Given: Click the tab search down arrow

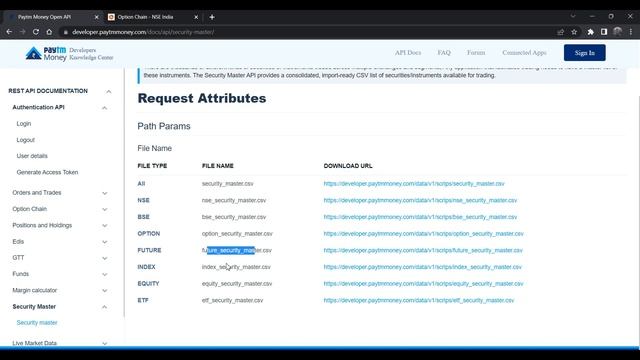Looking at the screenshot, I should [x=573, y=16].
